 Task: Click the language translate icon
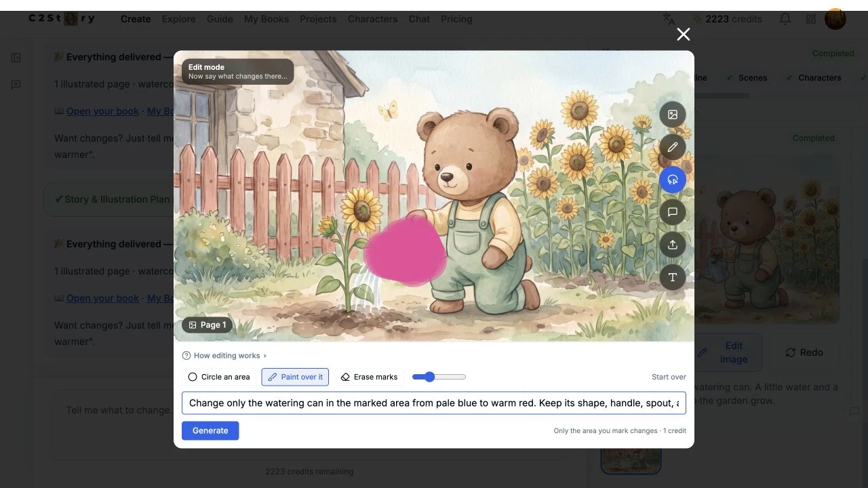pyautogui.click(x=669, y=19)
